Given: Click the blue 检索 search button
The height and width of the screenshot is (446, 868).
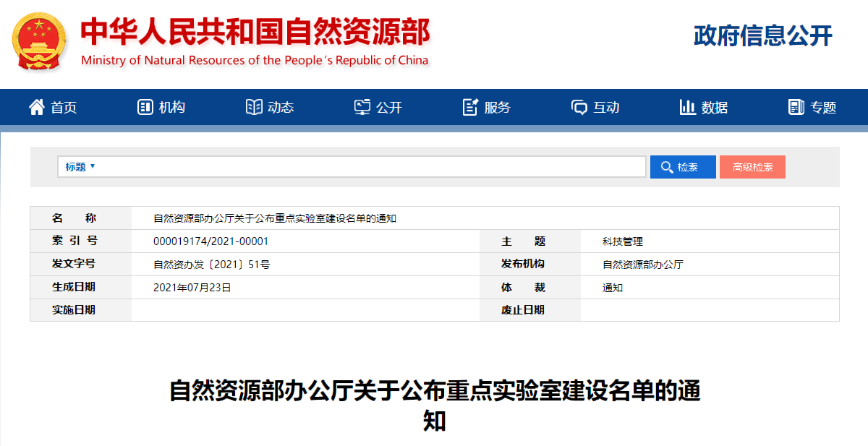Looking at the screenshot, I should click(683, 167).
